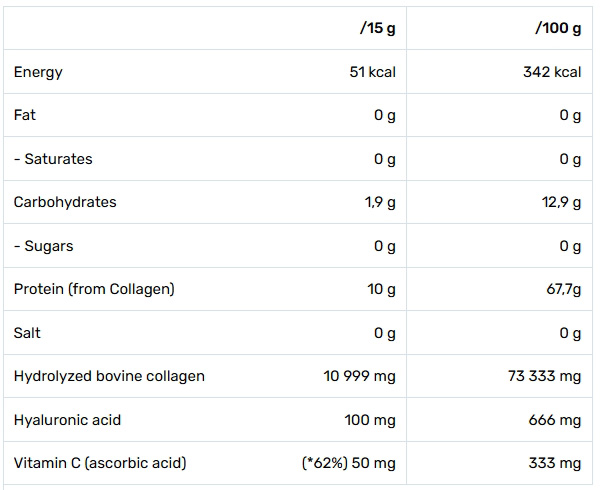This screenshot has height=490, width=600.
Task: Click the /15 g column header
Action: (377, 28)
